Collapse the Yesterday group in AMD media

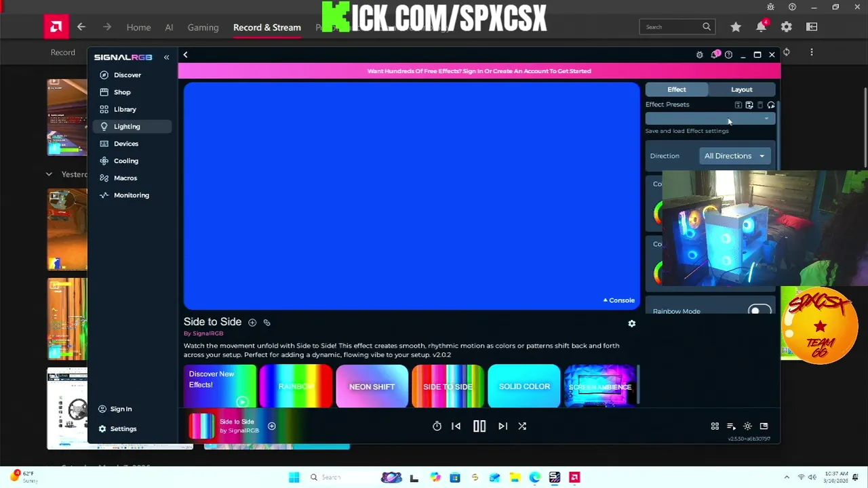tap(49, 175)
